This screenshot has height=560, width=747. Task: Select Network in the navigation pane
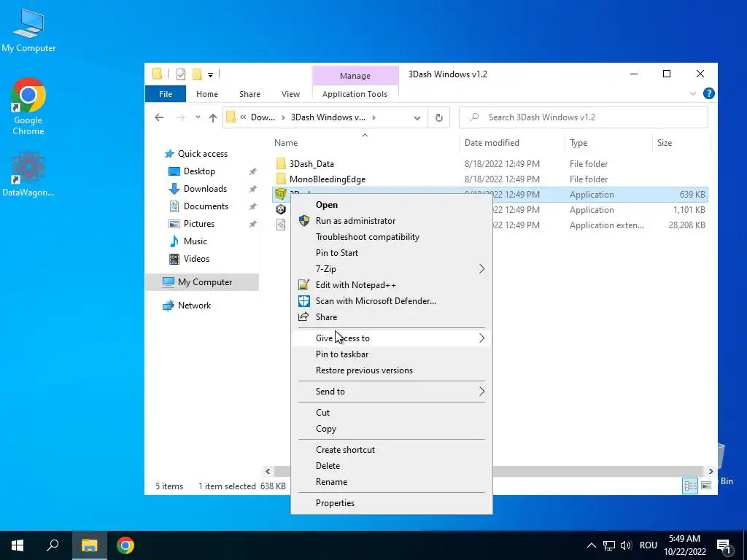point(194,306)
